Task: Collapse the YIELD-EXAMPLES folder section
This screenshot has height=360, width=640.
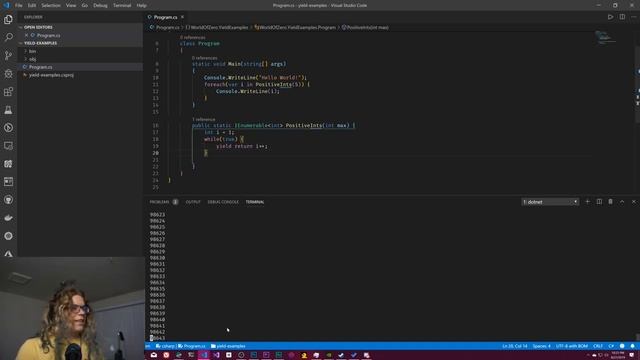Action: coord(40,43)
